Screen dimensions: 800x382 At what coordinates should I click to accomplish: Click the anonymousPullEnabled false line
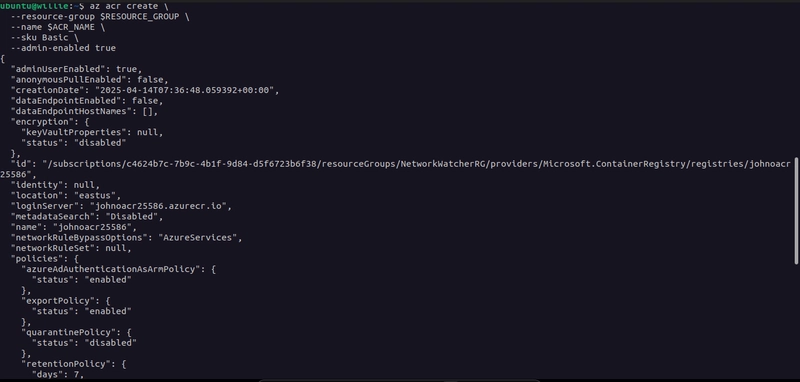click(89, 80)
